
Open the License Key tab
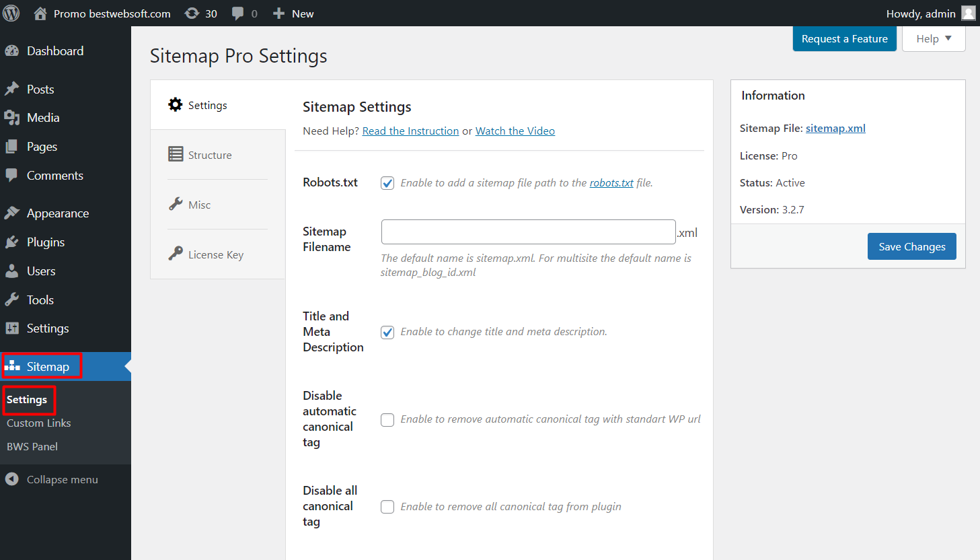click(x=217, y=254)
